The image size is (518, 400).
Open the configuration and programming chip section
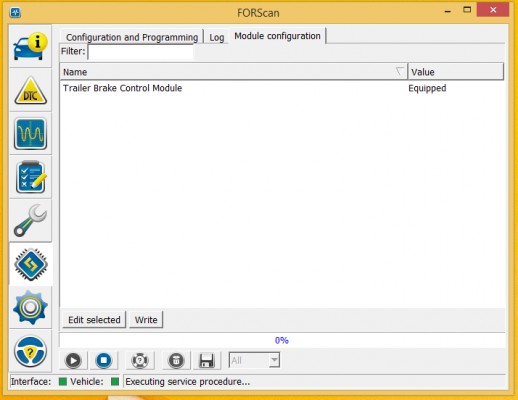[x=30, y=264]
